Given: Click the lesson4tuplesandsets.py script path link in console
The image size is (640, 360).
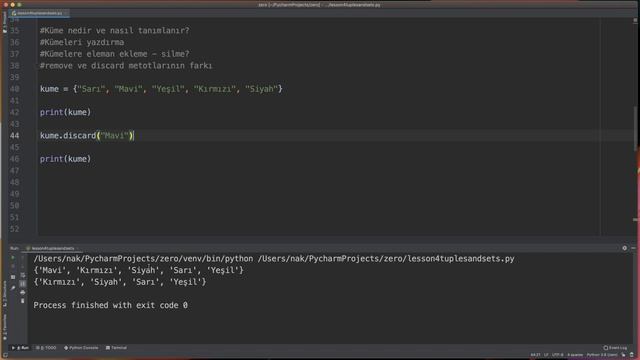Looking at the screenshot, I should (386, 259).
